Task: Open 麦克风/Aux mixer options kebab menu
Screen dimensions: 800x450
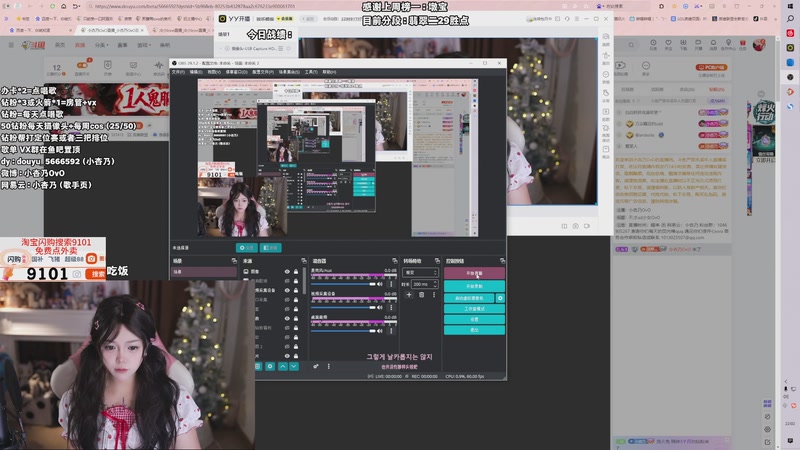Action: pyautogui.click(x=391, y=284)
